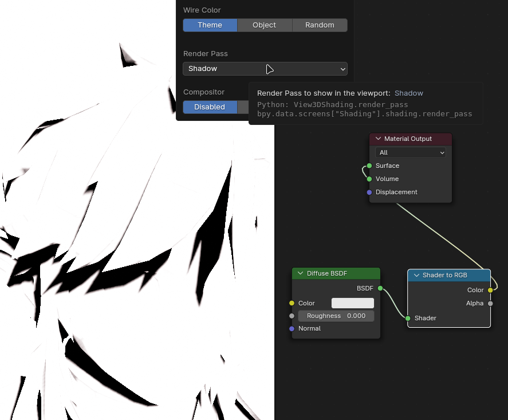The height and width of the screenshot is (420, 508).
Task: Select Object as the Wire Color mode
Action: [x=264, y=25]
